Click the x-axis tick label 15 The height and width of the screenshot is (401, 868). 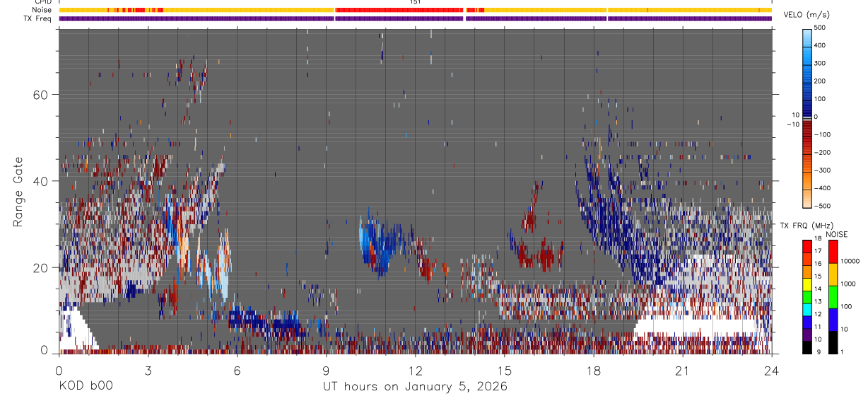click(x=505, y=370)
